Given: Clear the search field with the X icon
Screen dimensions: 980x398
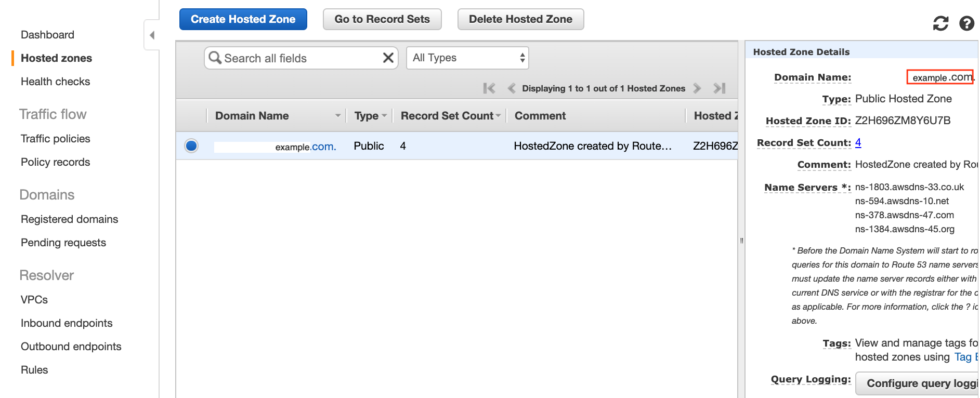Looking at the screenshot, I should 388,58.
